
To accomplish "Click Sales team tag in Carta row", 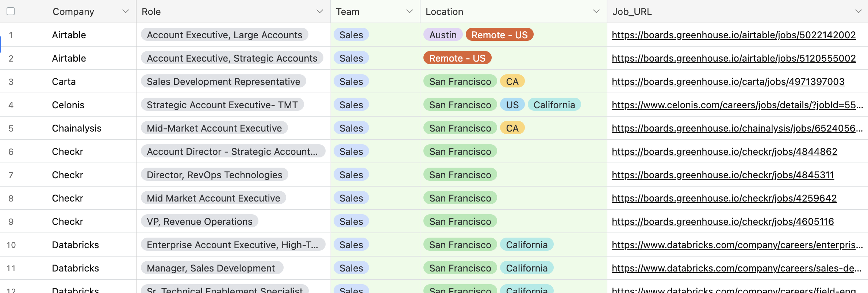I will [351, 81].
